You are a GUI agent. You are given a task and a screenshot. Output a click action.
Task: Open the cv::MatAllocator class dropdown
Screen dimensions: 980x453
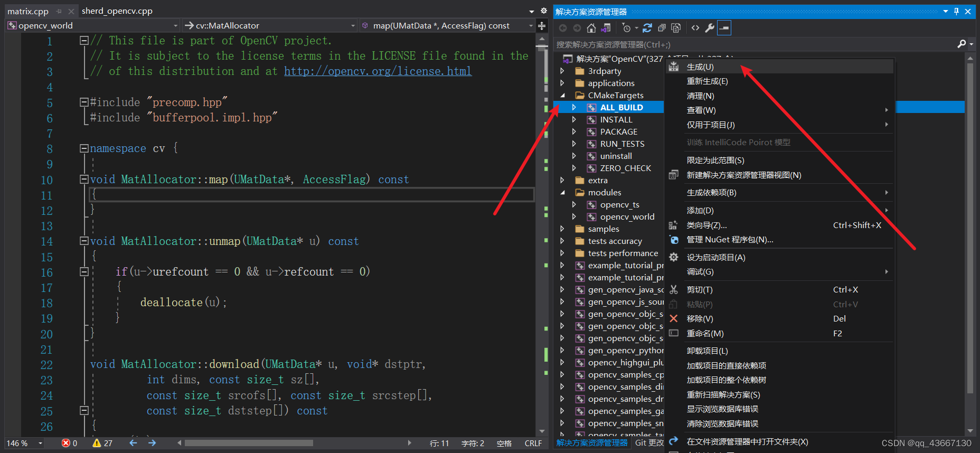[x=353, y=25]
